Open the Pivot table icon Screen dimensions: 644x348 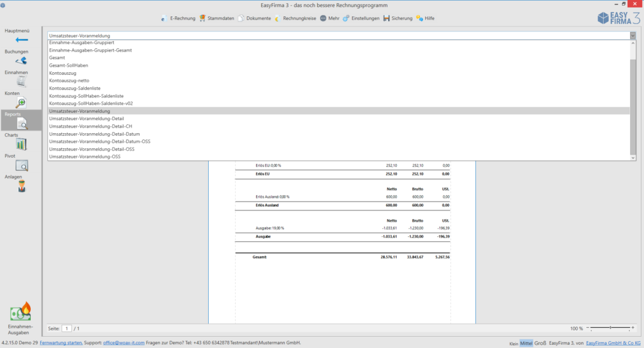[21, 165]
